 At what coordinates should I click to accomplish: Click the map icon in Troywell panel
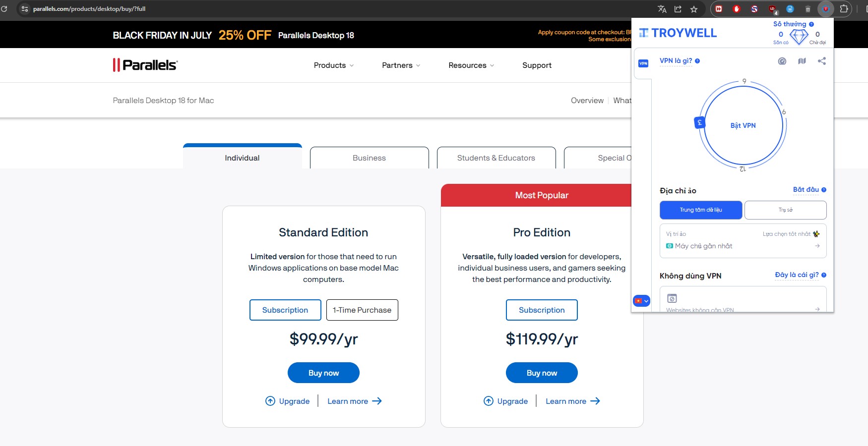tap(802, 61)
